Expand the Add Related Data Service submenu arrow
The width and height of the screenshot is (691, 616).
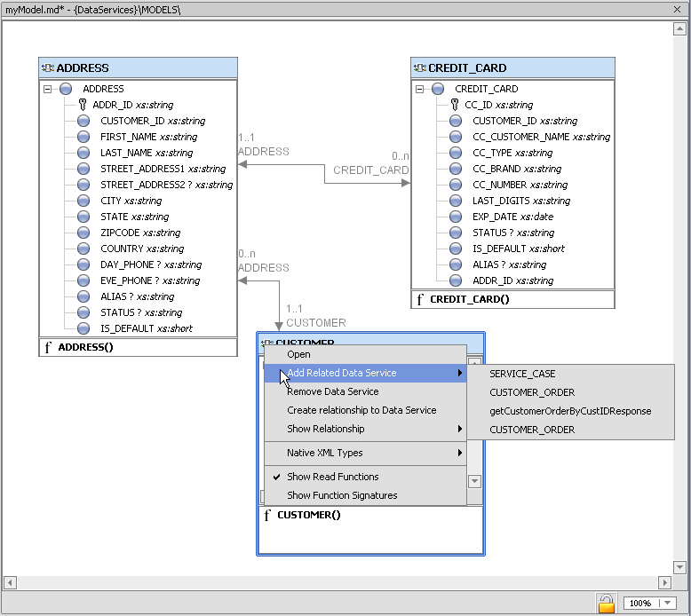tap(460, 373)
